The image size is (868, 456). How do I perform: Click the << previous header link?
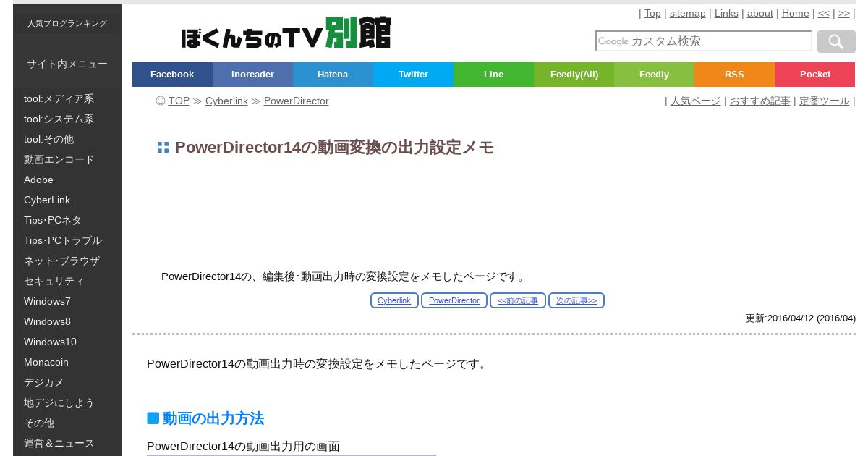[824, 13]
